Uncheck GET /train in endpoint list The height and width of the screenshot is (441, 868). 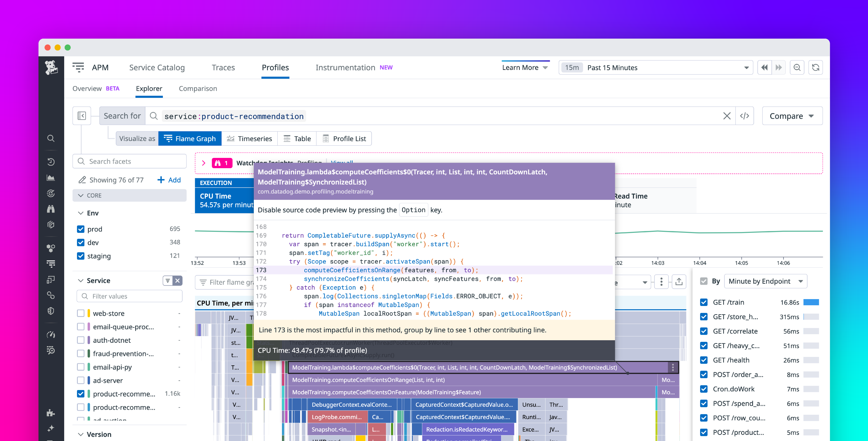(704, 302)
